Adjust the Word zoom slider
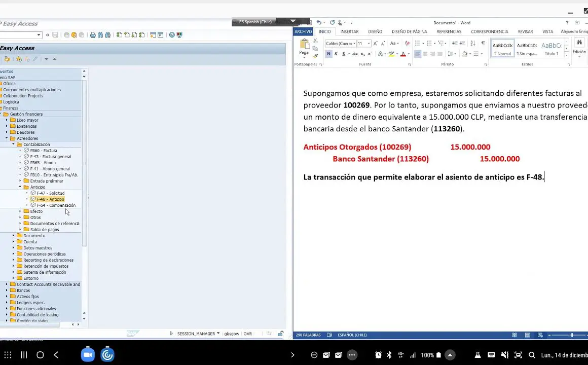 (x=572, y=335)
